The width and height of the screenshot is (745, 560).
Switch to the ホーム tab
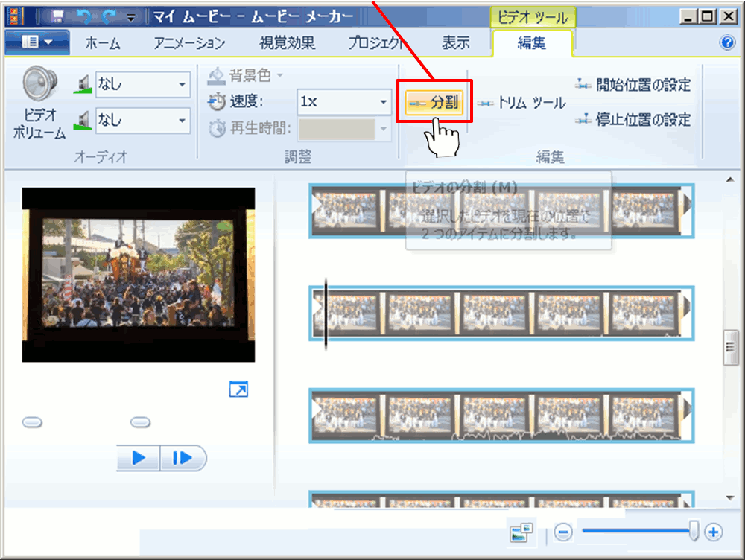pyautogui.click(x=103, y=43)
